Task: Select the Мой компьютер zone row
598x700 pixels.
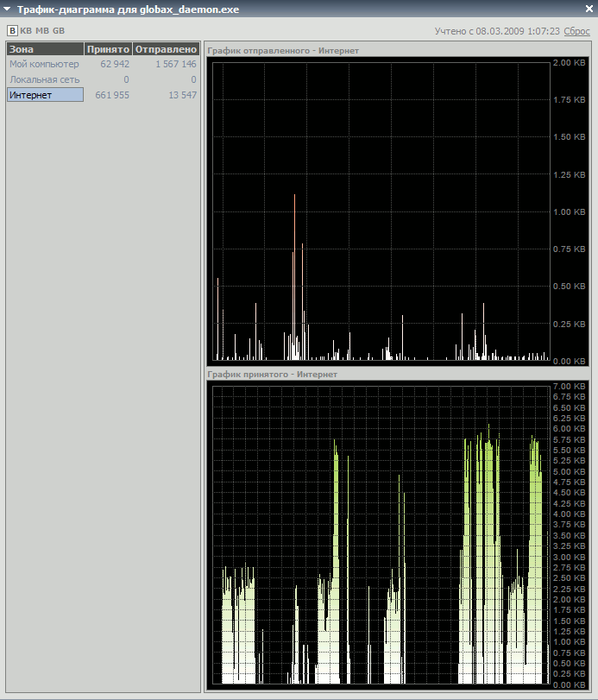Action: pyautogui.click(x=44, y=64)
